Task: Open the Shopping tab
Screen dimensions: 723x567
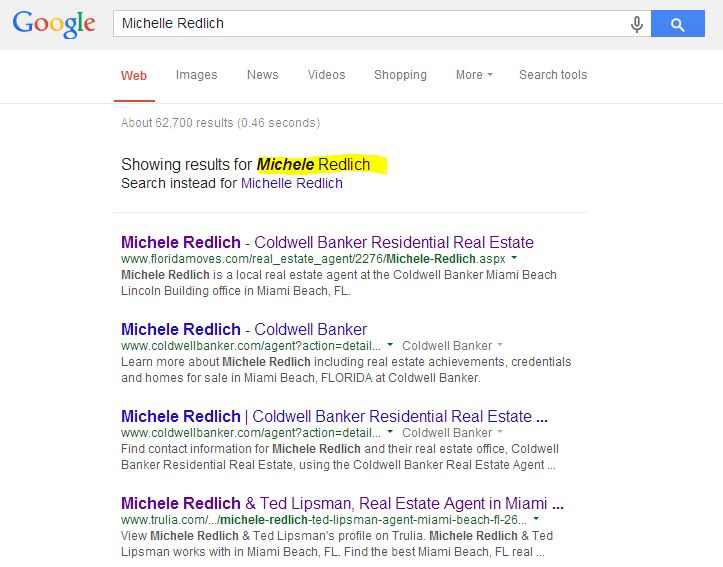Action: (400, 75)
